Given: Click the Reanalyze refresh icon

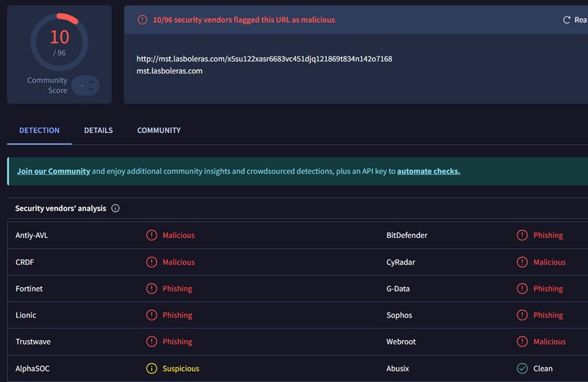Looking at the screenshot, I should 567,20.
